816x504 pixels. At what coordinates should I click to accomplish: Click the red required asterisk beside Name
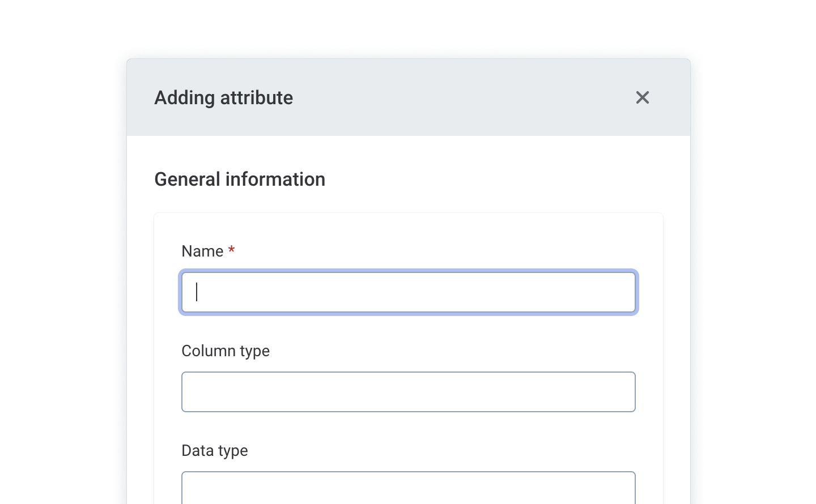(x=231, y=250)
